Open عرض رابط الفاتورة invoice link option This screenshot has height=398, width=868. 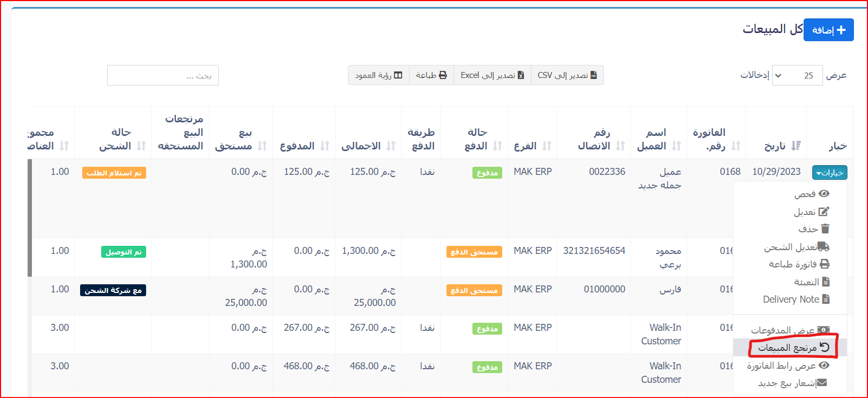tap(788, 366)
